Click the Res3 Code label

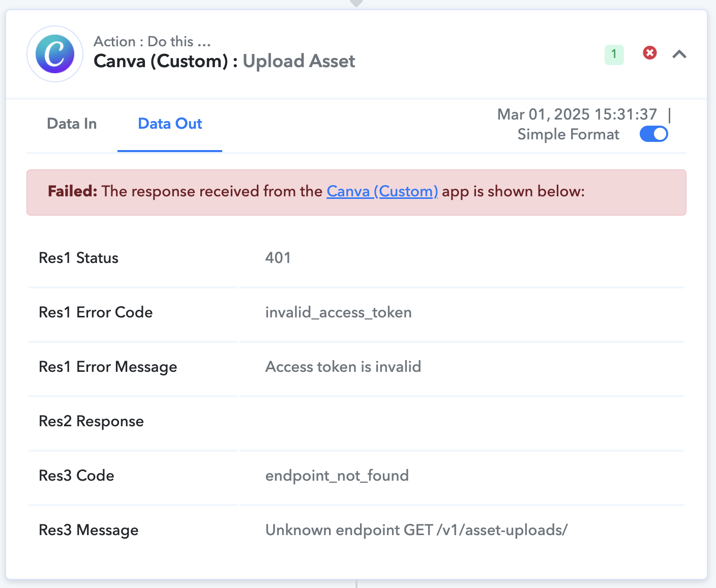(x=76, y=476)
